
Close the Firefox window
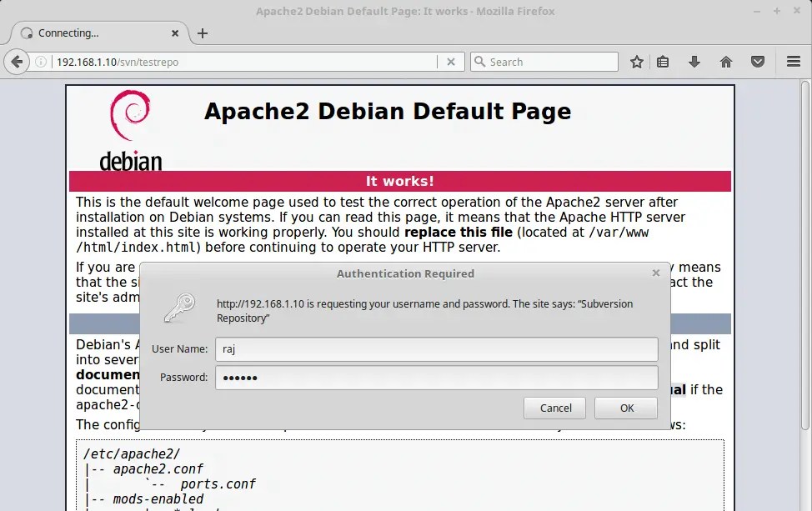pyautogui.click(x=797, y=11)
